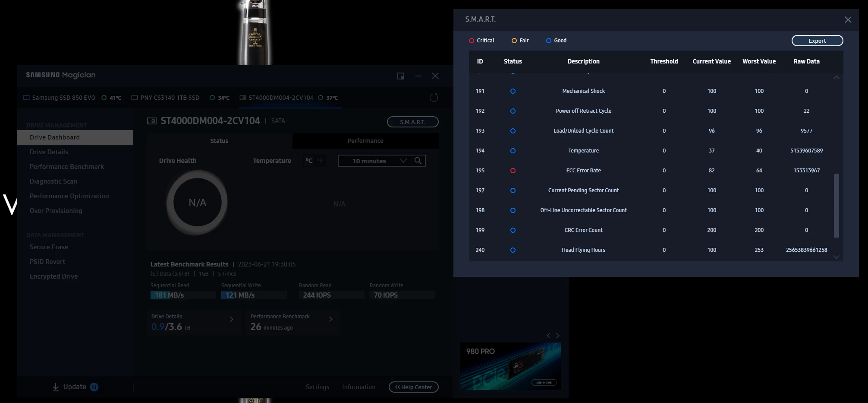This screenshot has width=868, height=403.
Task: Click the refresh drives icon
Action: [x=434, y=98]
